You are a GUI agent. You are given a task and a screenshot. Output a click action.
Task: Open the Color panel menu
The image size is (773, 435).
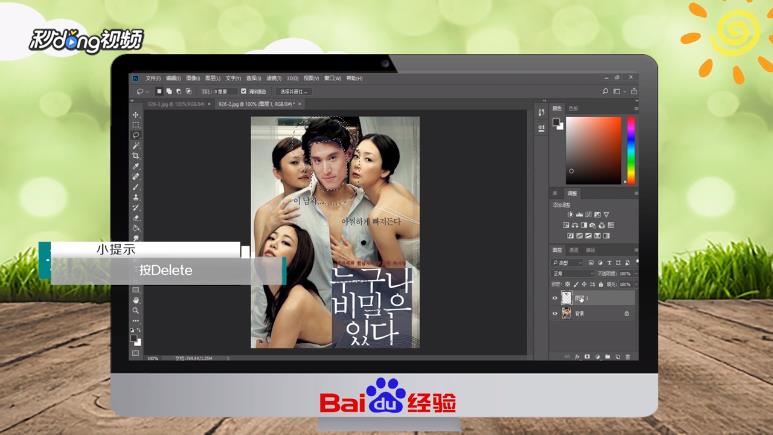click(x=636, y=108)
